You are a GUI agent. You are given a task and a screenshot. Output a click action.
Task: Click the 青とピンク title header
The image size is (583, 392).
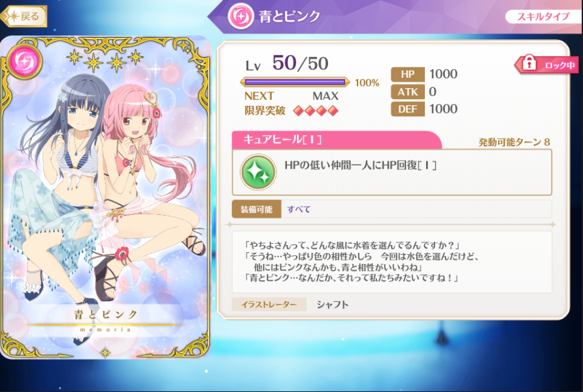point(290,16)
